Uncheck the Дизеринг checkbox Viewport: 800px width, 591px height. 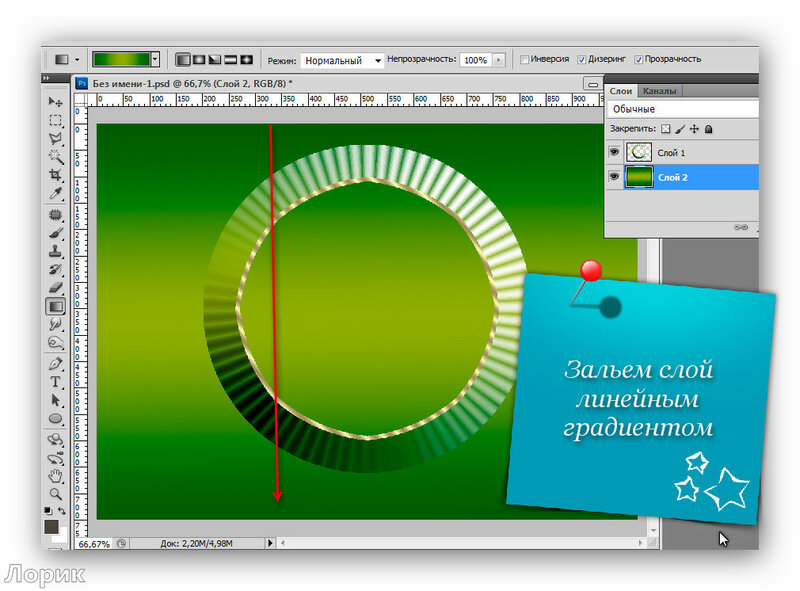click(x=581, y=60)
